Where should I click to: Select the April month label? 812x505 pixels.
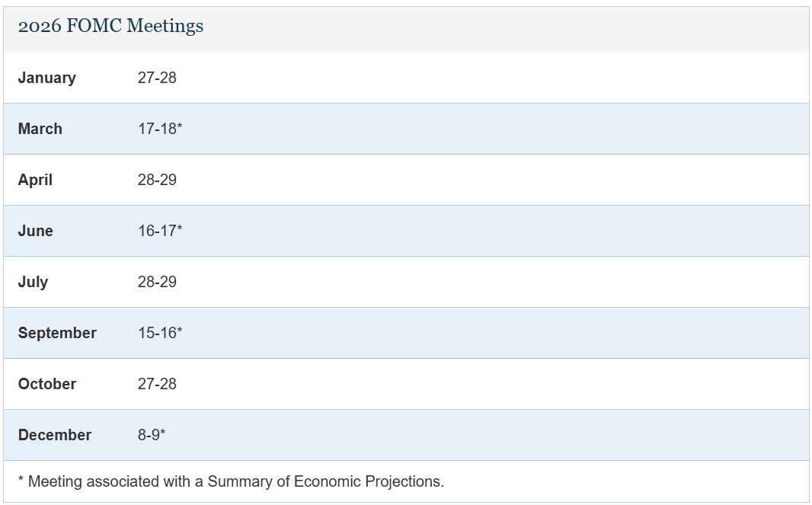pos(36,180)
